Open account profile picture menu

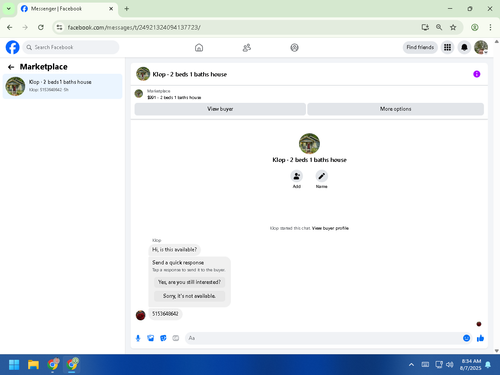(481, 47)
